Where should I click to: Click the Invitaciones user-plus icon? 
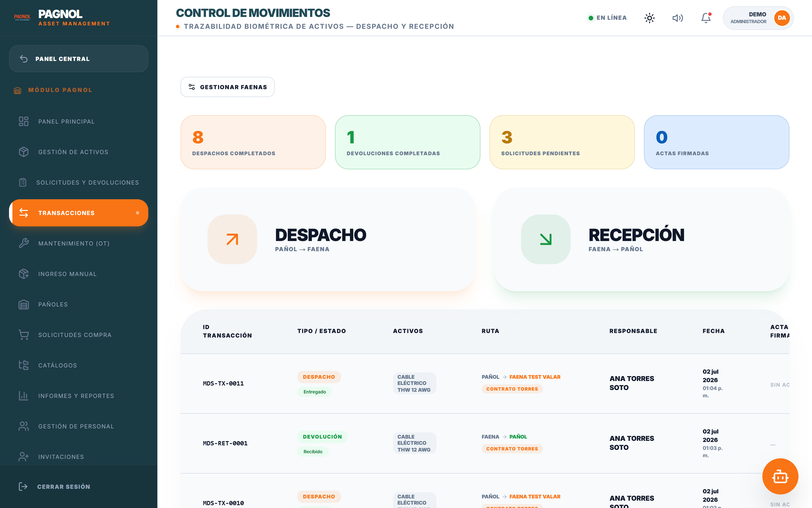[23, 457]
